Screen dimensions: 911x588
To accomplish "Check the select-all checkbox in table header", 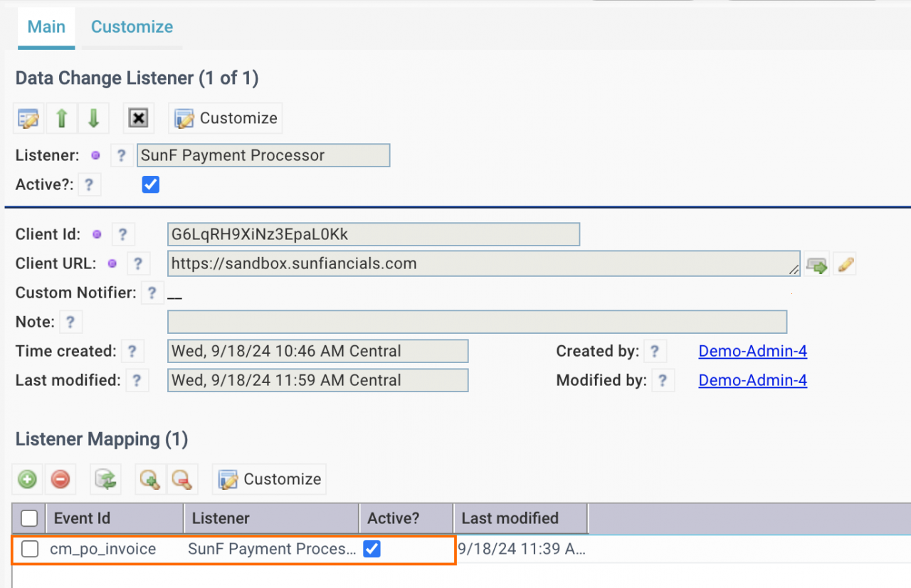I will click(x=29, y=518).
